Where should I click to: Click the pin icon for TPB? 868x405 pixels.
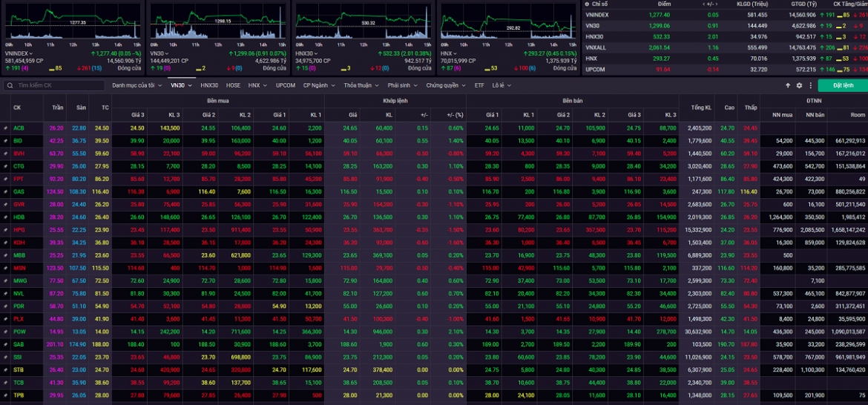pos(5,395)
